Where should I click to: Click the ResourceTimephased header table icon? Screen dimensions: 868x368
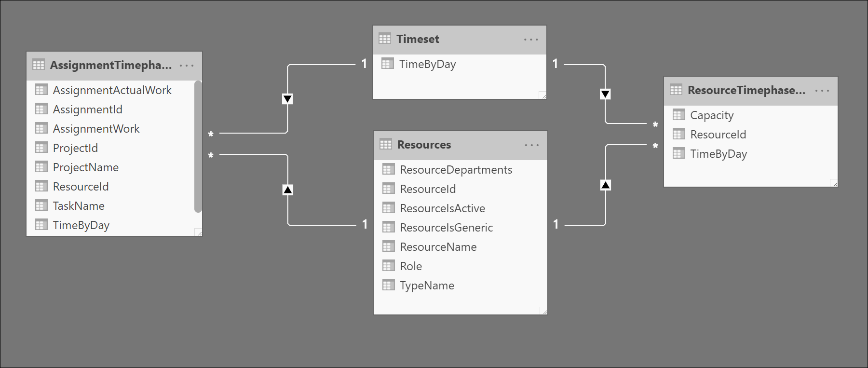(x=676, y=90)
